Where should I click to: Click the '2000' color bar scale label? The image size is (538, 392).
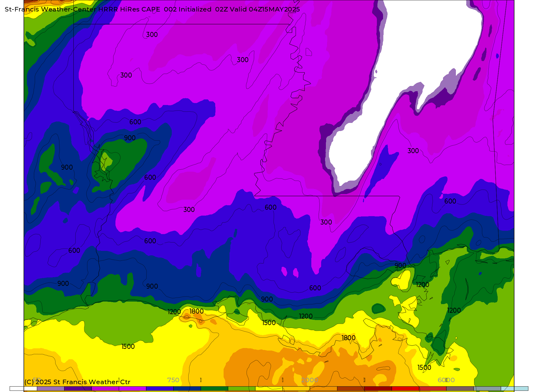pos(310,380)
